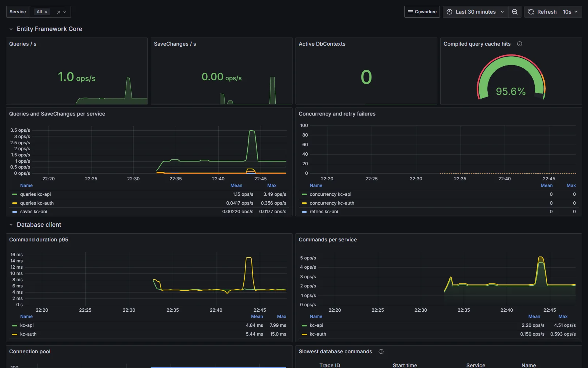Sort slowest commands by Service column

pyautogui.click(x=476, y=365)
